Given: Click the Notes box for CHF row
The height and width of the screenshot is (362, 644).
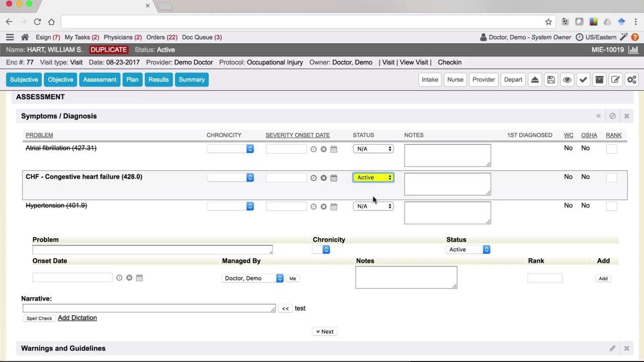Looking at the screenshot, I should (447, 184).
